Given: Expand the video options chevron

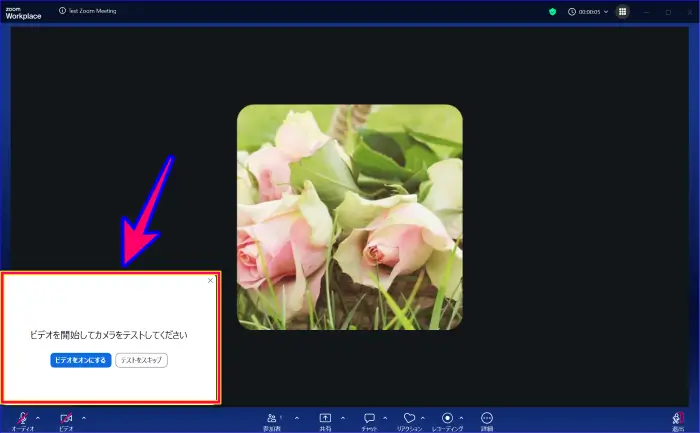Looking at the screenshot, I should click(x=83, y=418).
